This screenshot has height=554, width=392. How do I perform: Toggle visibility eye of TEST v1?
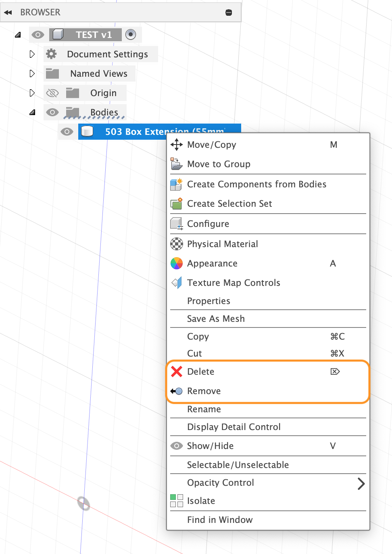pos(38,35)
